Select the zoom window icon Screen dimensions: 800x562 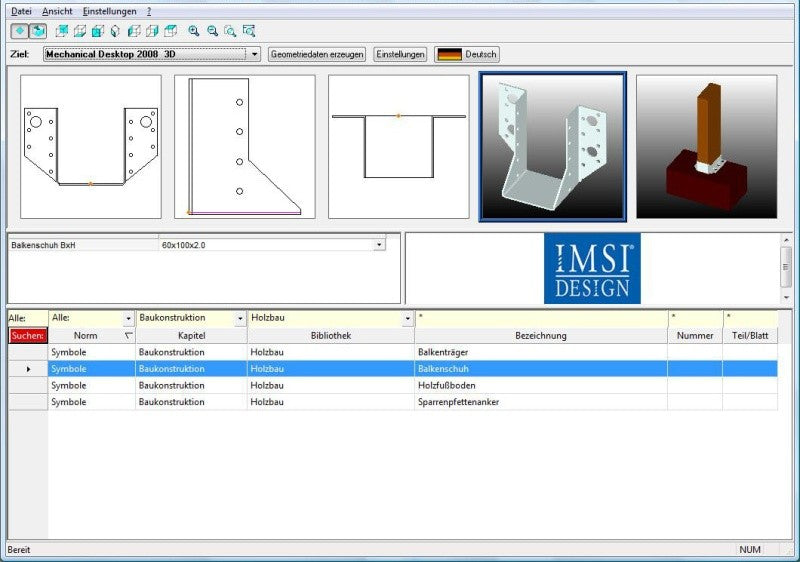click(x=230, y=31)
